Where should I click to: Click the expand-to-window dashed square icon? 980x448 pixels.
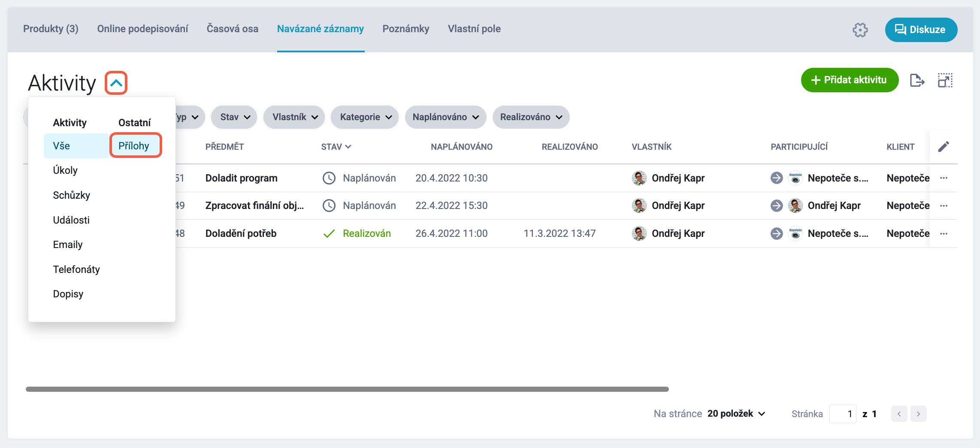(x=945, y=80)
